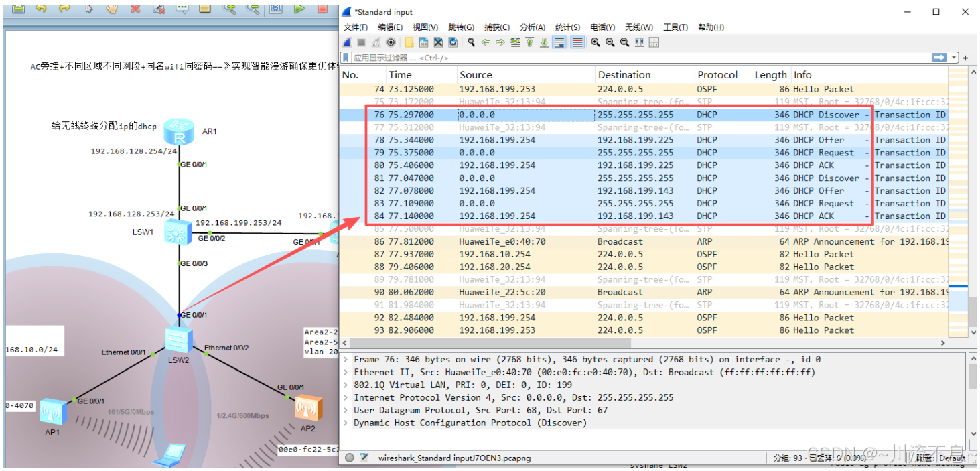Image resolution: width=980 pixels, height=471 pixels.
Task: Sort packets by the Length column header
Action: 770,75
